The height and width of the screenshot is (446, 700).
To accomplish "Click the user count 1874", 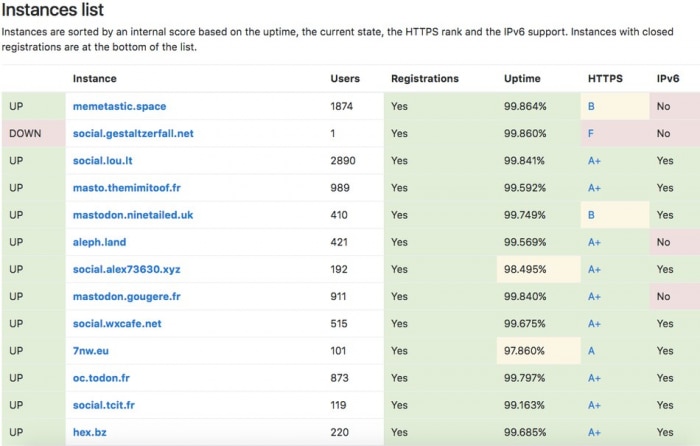I will click(x=342, y=106).
